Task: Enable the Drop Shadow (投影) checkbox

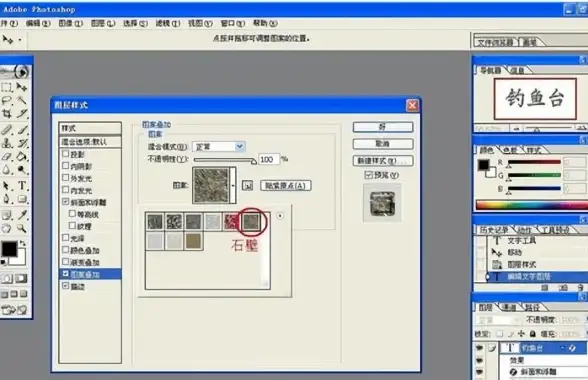Action: [x=66, y=154]
